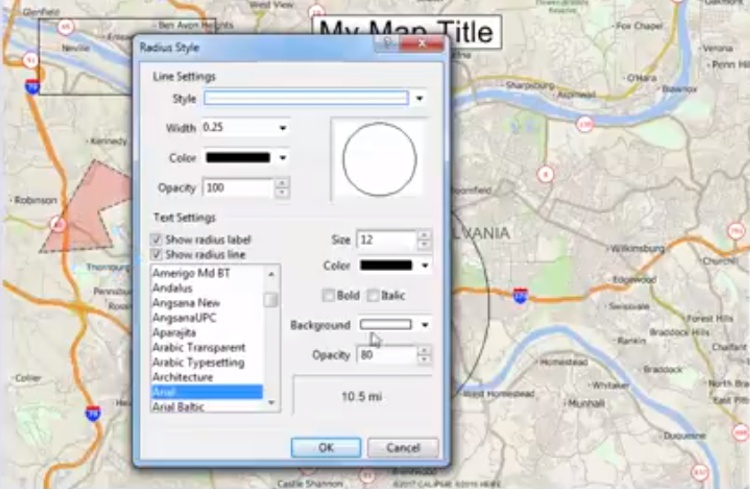Screen dimensions: 750x489
Task: Expand the Width dropdown
Action: pos(283,128)
